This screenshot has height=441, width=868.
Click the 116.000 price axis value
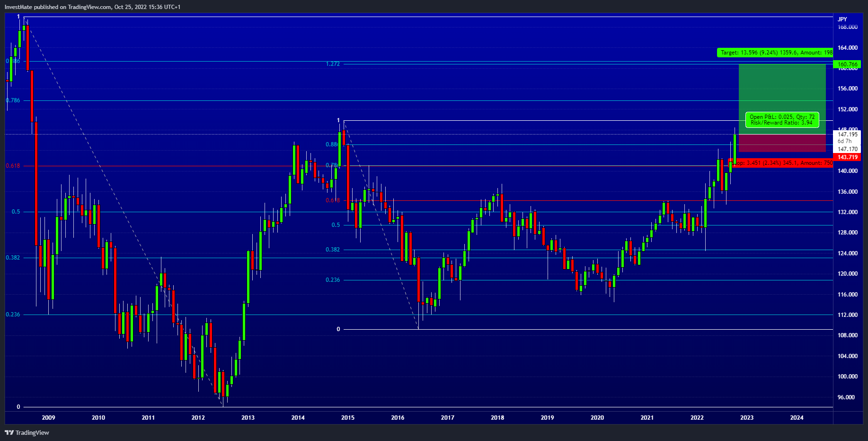pyautogui.click(x=848, y=295)
